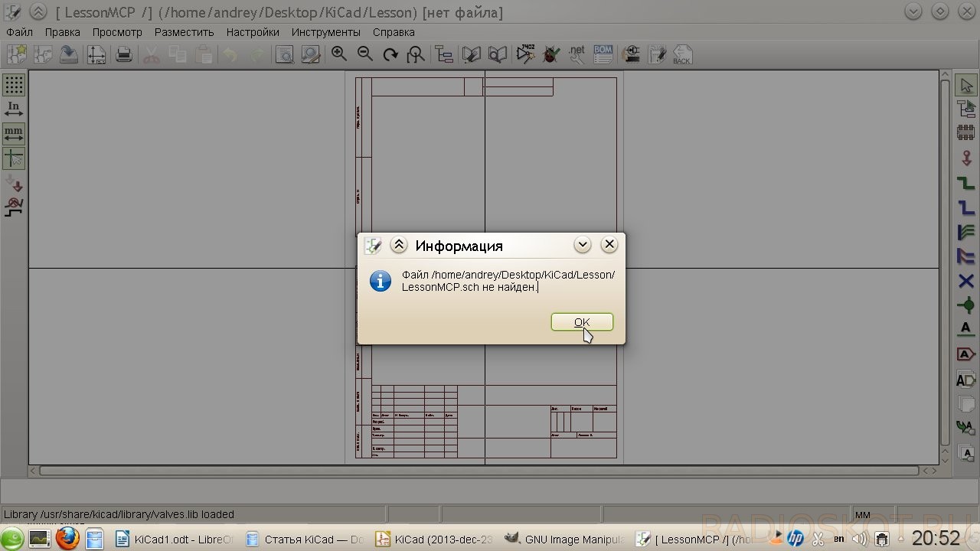Click the zoom in magnifier
980x551 pixels.
(x=338, y=54)
